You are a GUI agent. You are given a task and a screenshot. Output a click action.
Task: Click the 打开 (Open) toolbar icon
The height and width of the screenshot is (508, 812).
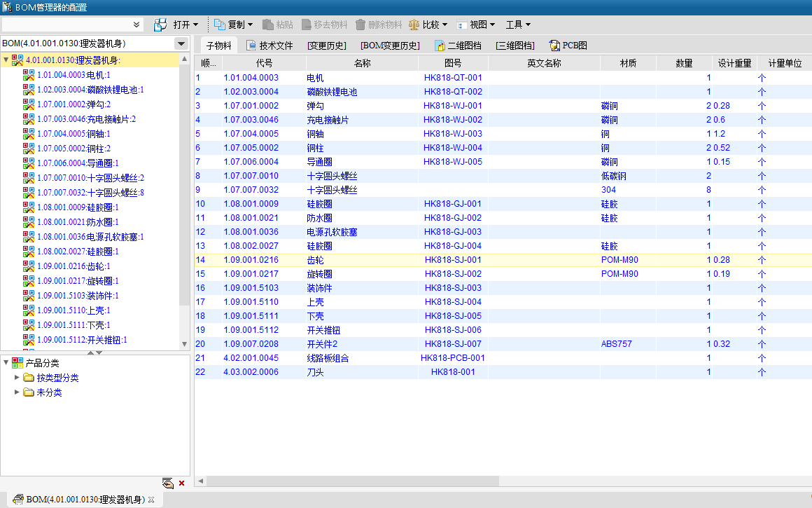[x=161, y=25]
